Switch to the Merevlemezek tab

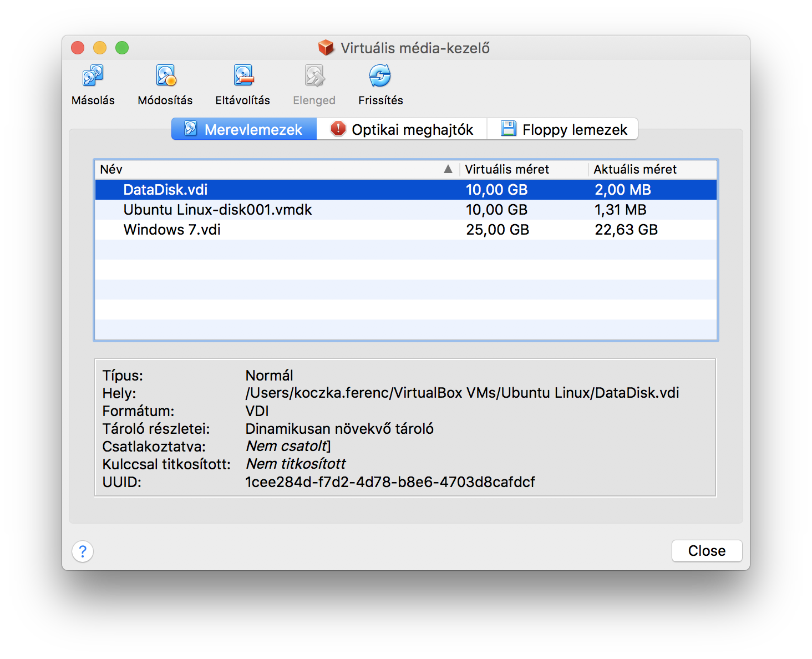[x=244, y=129]
